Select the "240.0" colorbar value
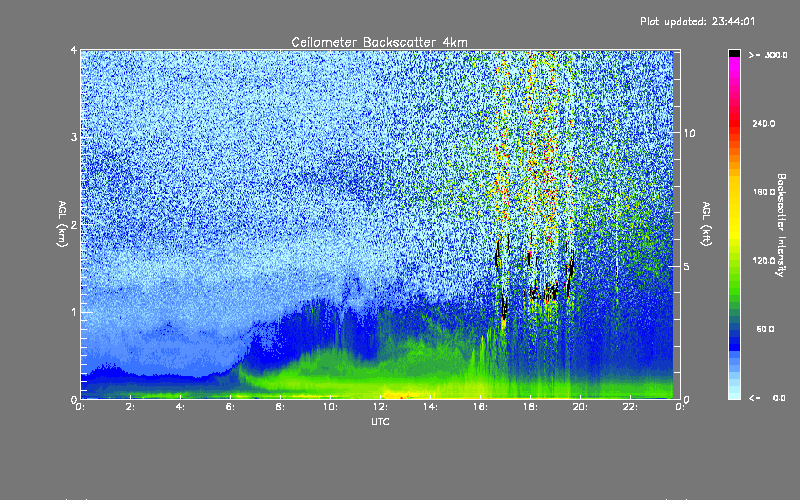This screenshot has height=500, width=800. click(764, 123)
